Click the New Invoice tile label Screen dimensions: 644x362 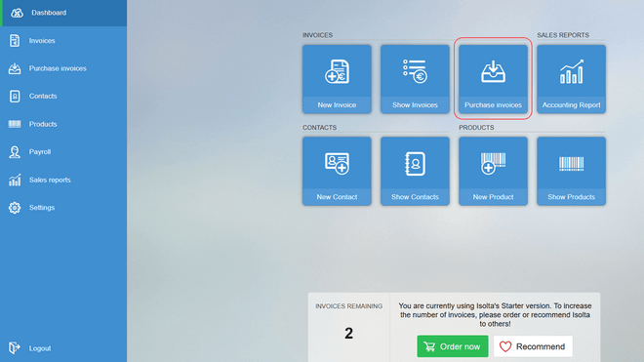coord(337,105)
